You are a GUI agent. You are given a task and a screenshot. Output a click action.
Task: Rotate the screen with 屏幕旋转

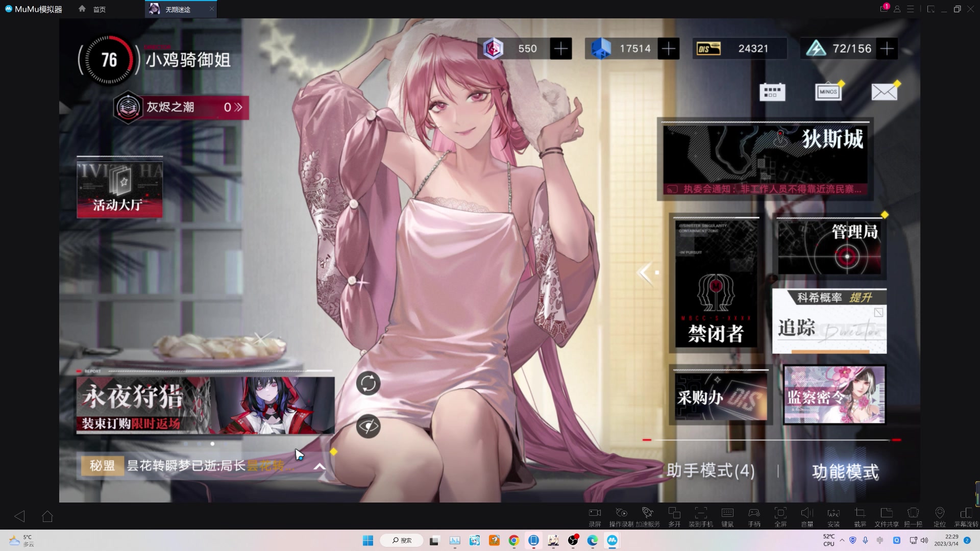click(x=966, y=516)
